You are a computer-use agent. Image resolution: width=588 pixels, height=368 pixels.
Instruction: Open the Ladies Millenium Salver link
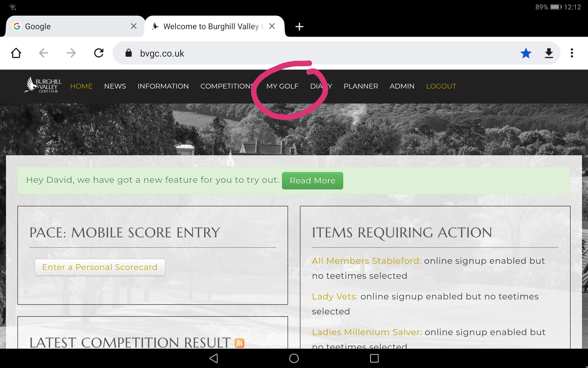(x=367, y=332)
